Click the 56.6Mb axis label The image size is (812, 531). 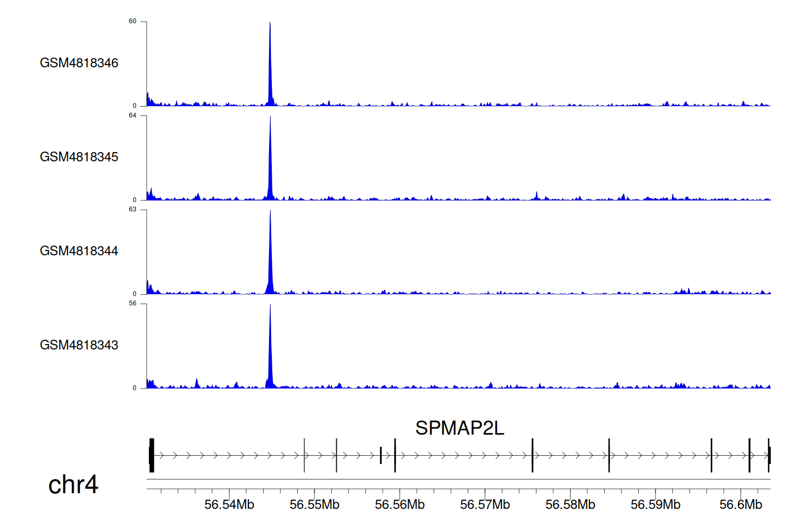[x=741, y=504]
